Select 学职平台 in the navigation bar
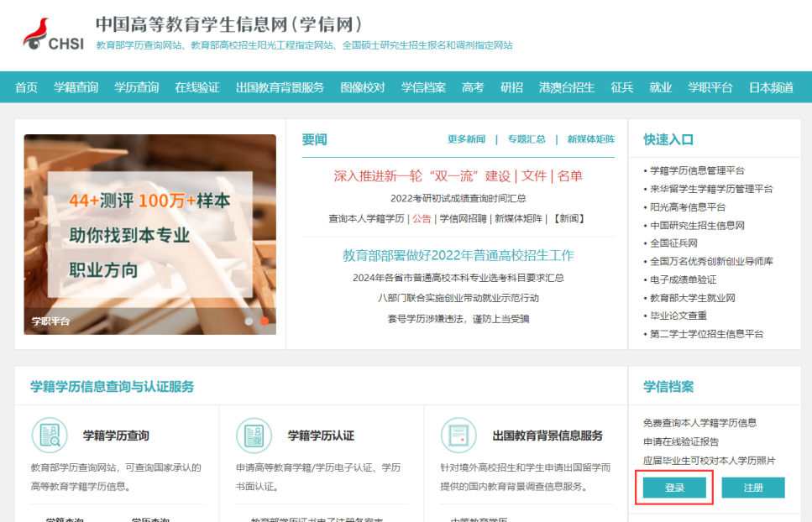Viewport: 812px width, 522px height. [x=710, y=87]
